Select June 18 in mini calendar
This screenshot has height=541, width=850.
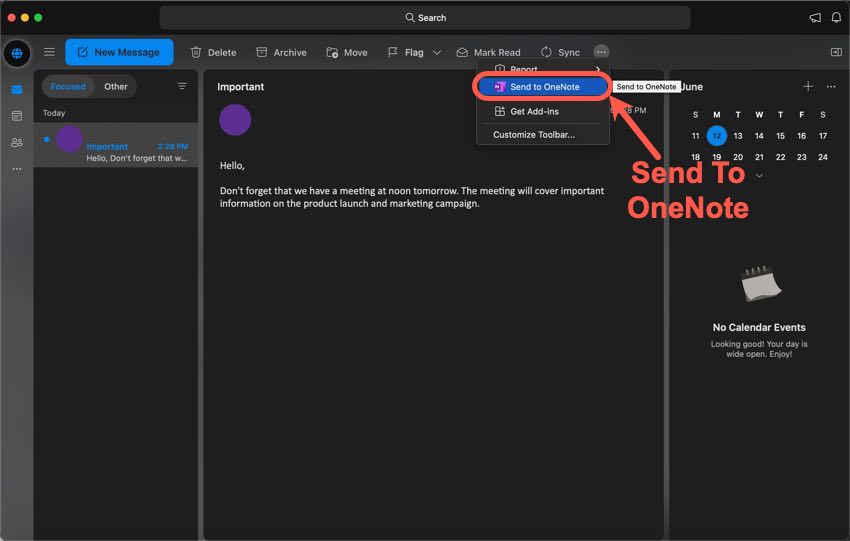click(x=696, y=157)
